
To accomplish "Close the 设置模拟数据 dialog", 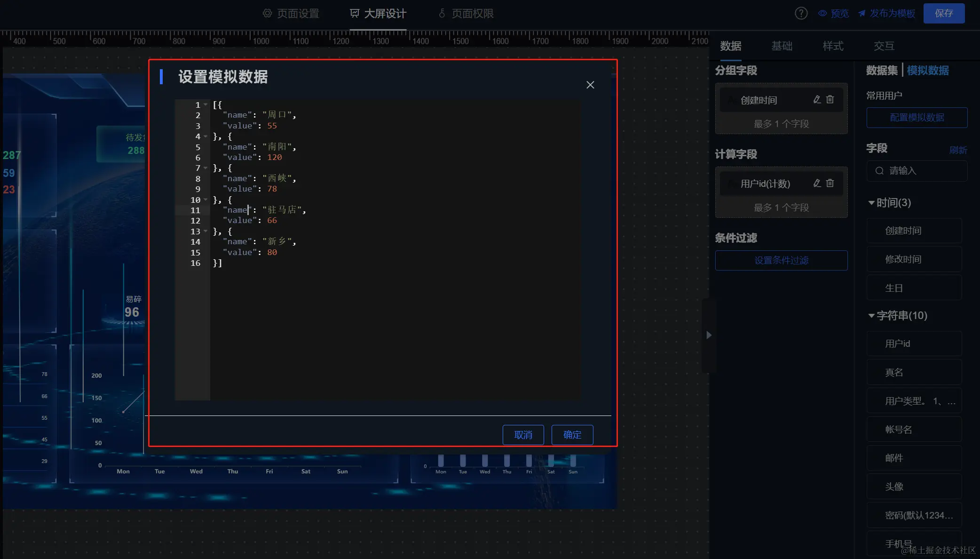I will (590, 85).
